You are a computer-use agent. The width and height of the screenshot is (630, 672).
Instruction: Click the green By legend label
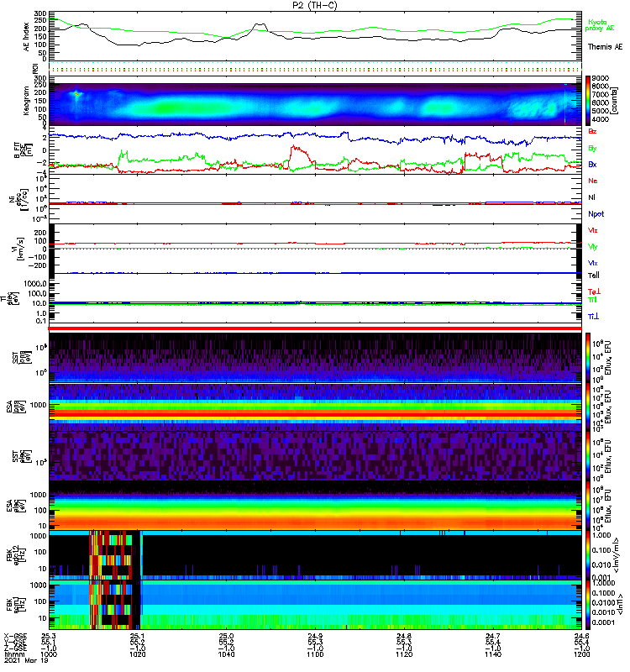click(x=592, y=149)
